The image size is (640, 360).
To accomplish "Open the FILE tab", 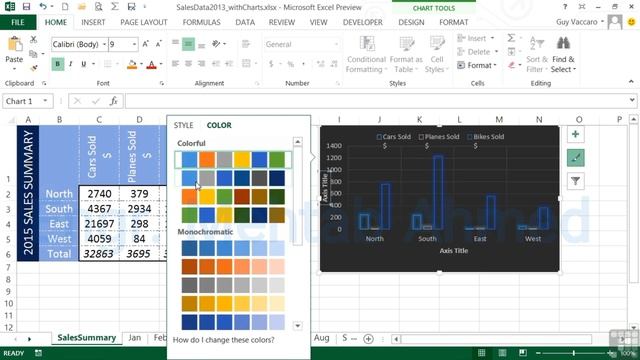I will point(18,22).
